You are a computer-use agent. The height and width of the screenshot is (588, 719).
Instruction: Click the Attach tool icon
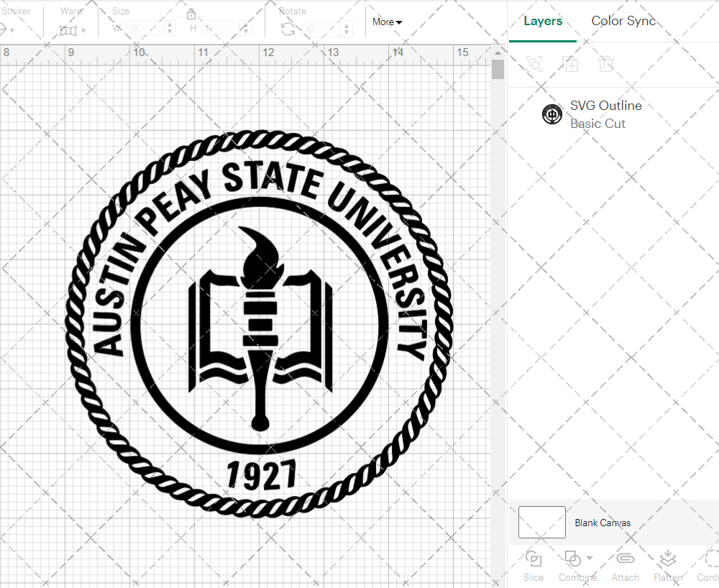click(x=625, y=559)
